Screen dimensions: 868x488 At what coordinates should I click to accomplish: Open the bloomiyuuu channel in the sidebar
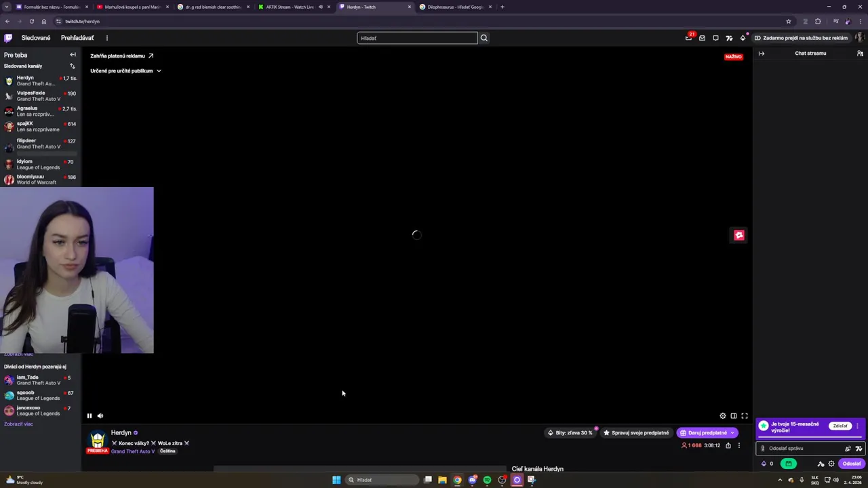(41, 180)
